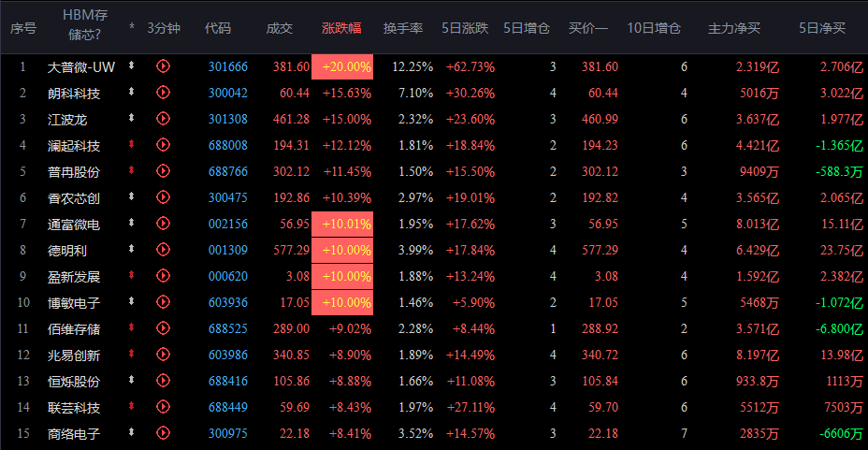Open stock code 688008

[x=228, y=146]
